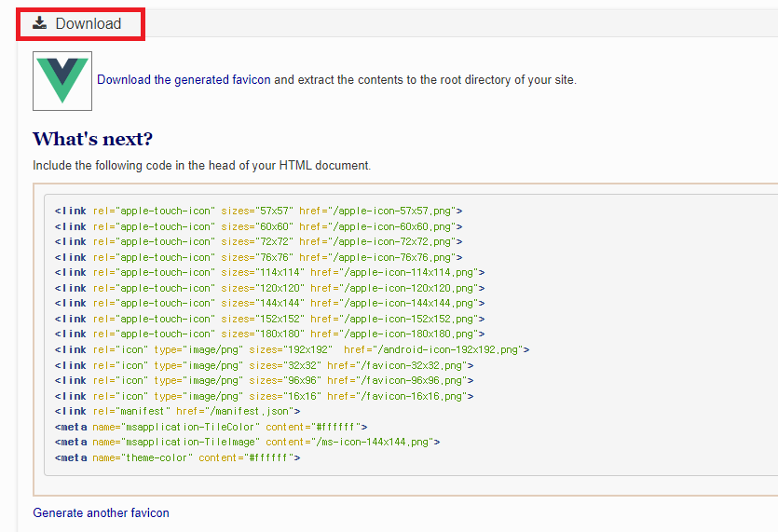Click the favicon-96x96.png code line
This screenshot has height=532, width=778.
point(264,381)
